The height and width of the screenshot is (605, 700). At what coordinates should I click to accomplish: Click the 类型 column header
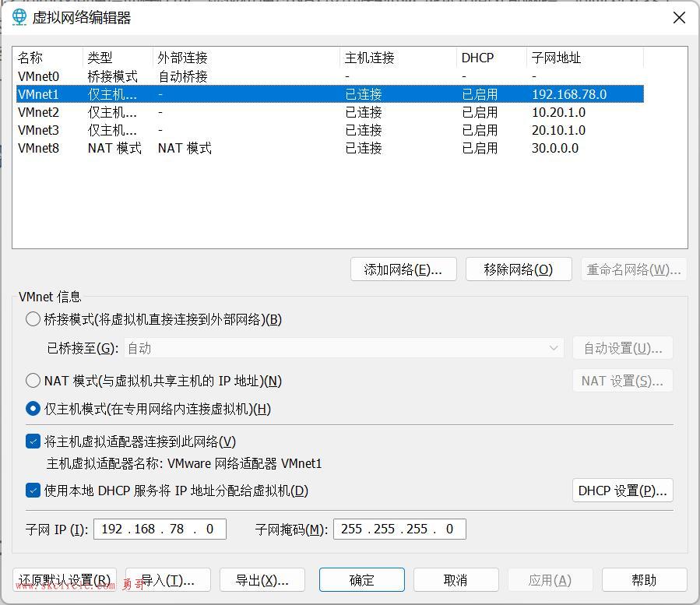(x=118, y=58)
